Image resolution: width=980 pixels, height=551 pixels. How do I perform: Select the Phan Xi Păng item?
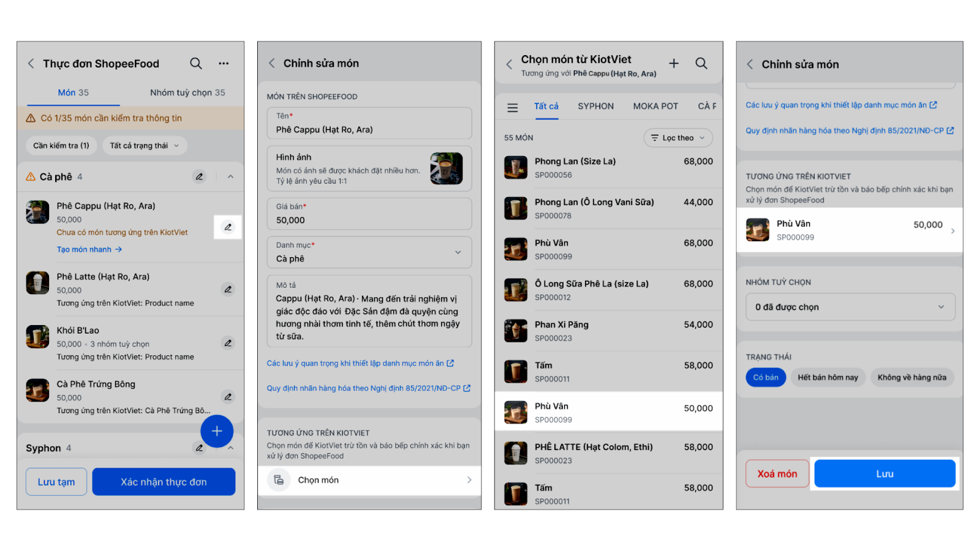tap(609, 331)
